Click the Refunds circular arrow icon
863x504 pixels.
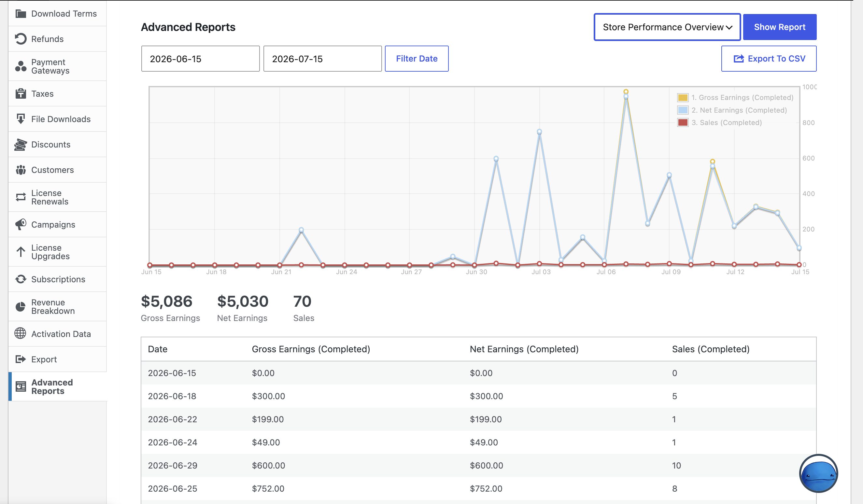click(x=21, y=39)
